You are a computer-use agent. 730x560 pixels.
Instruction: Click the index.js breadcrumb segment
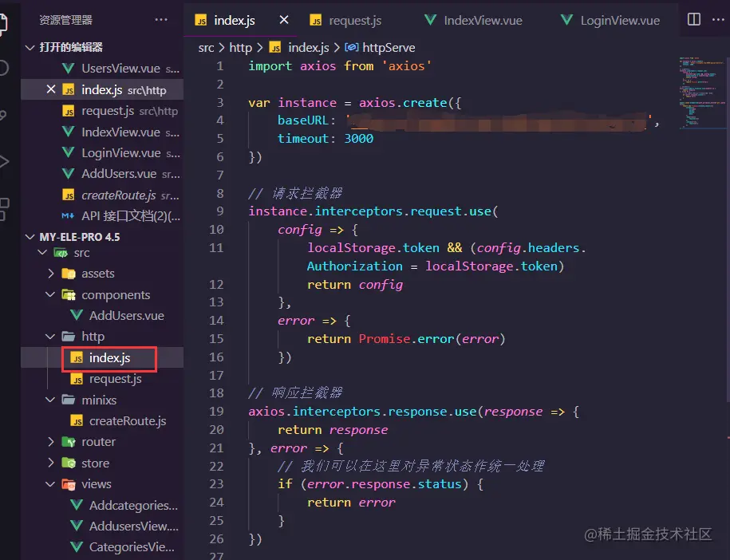tap(308, 48)
